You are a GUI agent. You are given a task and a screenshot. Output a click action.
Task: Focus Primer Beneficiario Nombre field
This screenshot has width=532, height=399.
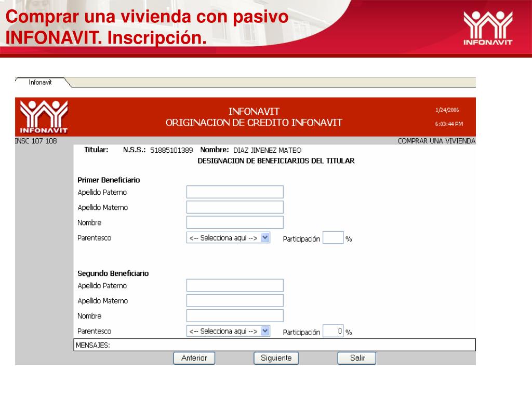pyautogui.click(x=235, y=222)
